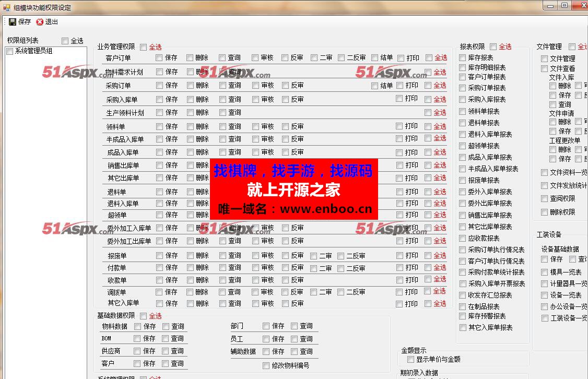
Task: Check 二反审 in the 付款单 row
Action: pos(341,268)
